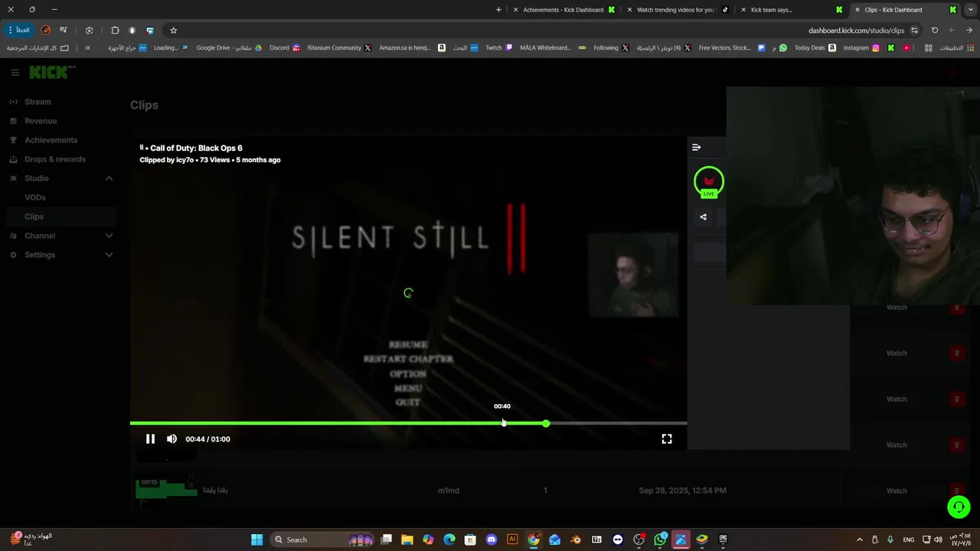Open the Instagram bookmark

pyautogui.click(x=861, y=47)
